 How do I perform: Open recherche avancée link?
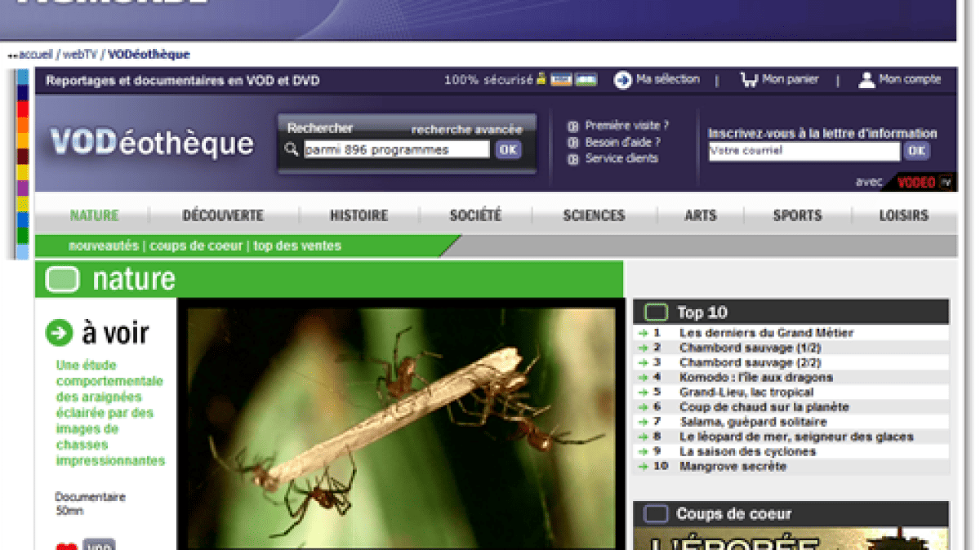coord(466,129)
